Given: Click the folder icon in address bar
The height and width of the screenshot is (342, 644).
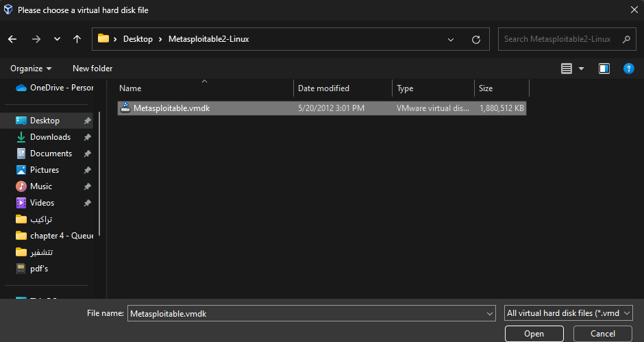Looking at the screenshot, I should click(103, 38).
